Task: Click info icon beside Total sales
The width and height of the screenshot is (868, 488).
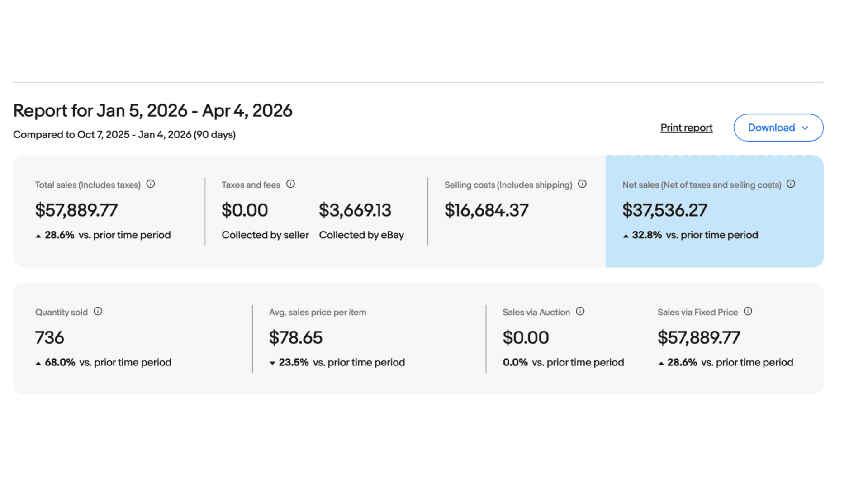Action: pos(151,184)
